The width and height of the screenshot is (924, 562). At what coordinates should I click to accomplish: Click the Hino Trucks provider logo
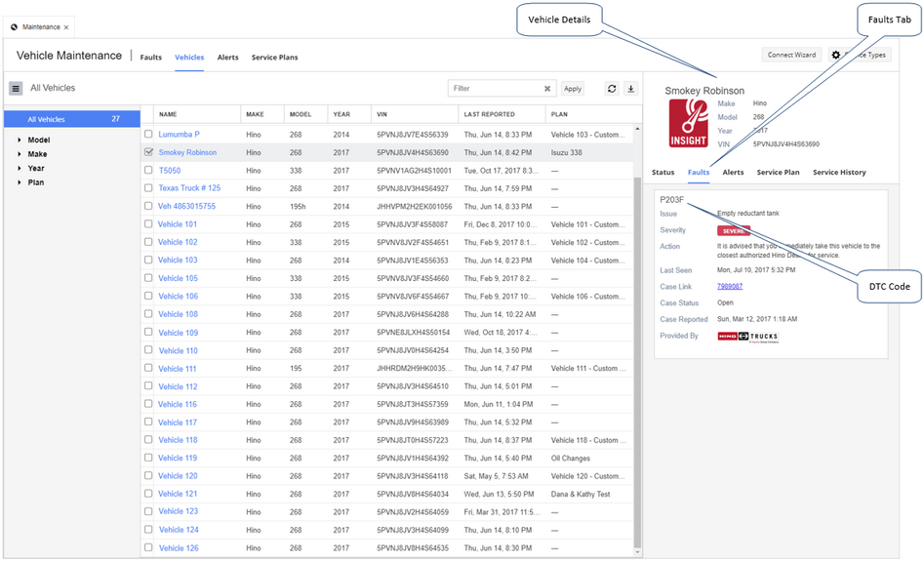tap(747, 337)
